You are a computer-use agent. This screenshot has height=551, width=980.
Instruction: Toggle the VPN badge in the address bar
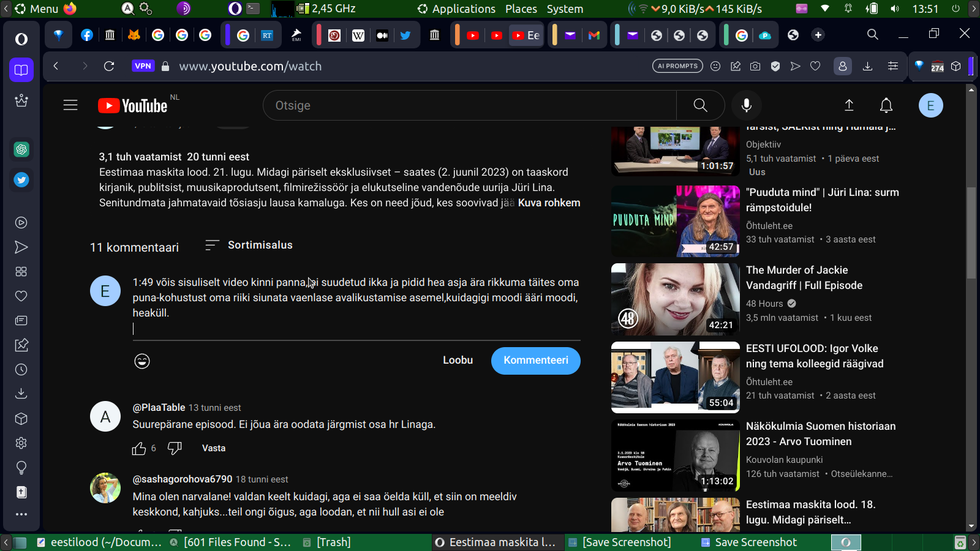click(x=143, y=66)
